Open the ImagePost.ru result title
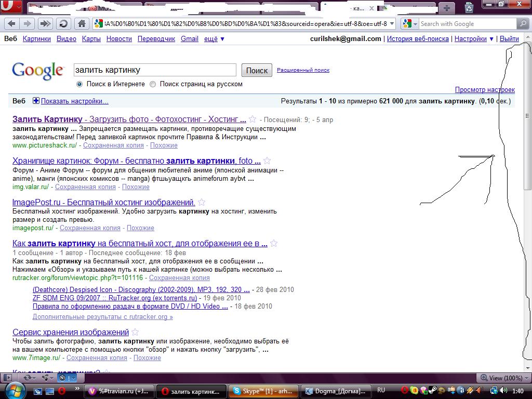This screenshot has height=399, width=532. pos(103,202)
